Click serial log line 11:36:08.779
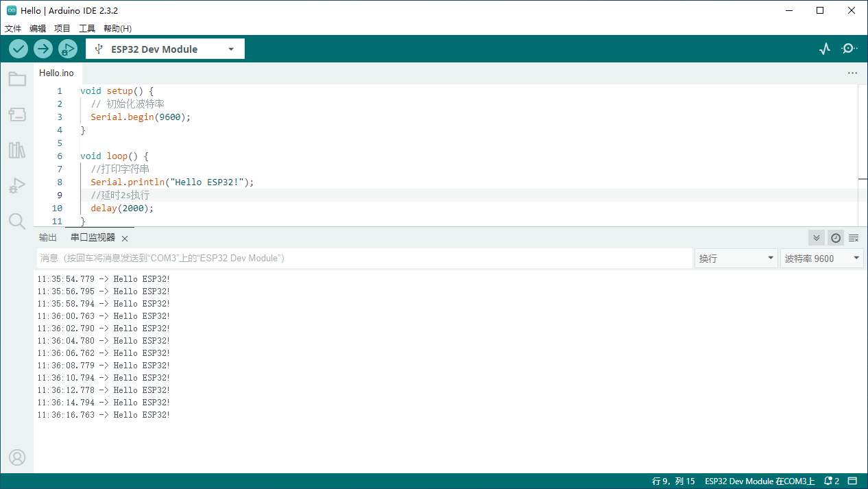This screenshot has height=489, width=868. (104, 366)
